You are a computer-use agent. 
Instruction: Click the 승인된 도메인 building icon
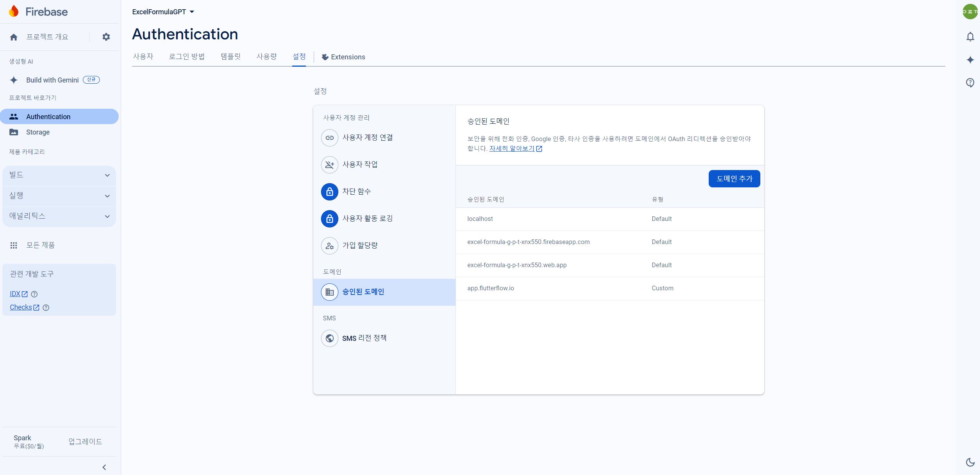point(329,292)
